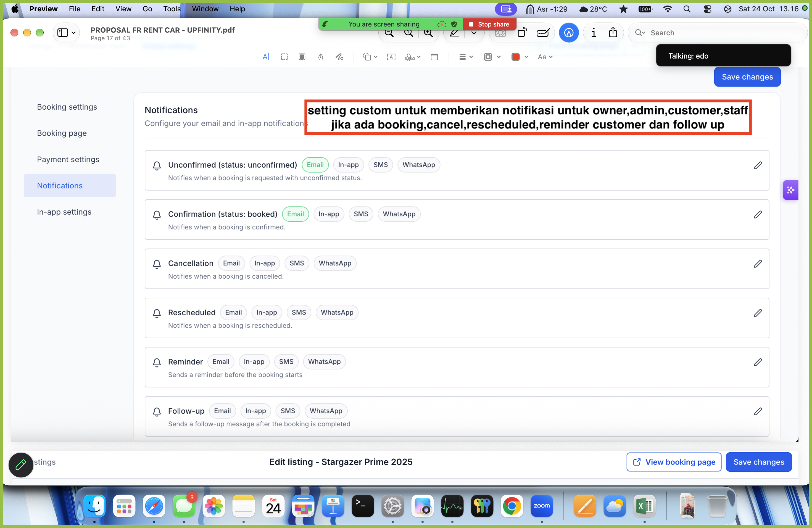812x528 pixels.
Task: Edit the Unconfirmed notification with pencil icon
Action: pos(757,165)
